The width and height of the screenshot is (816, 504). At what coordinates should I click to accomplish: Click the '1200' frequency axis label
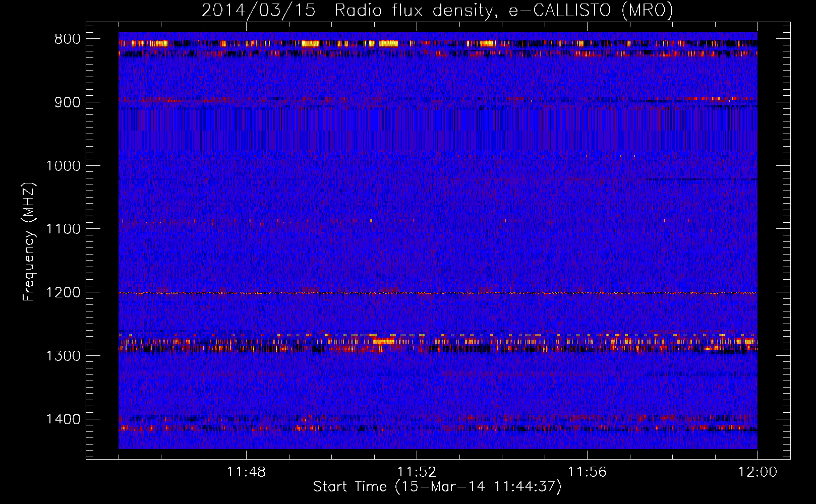coord(63,292)
